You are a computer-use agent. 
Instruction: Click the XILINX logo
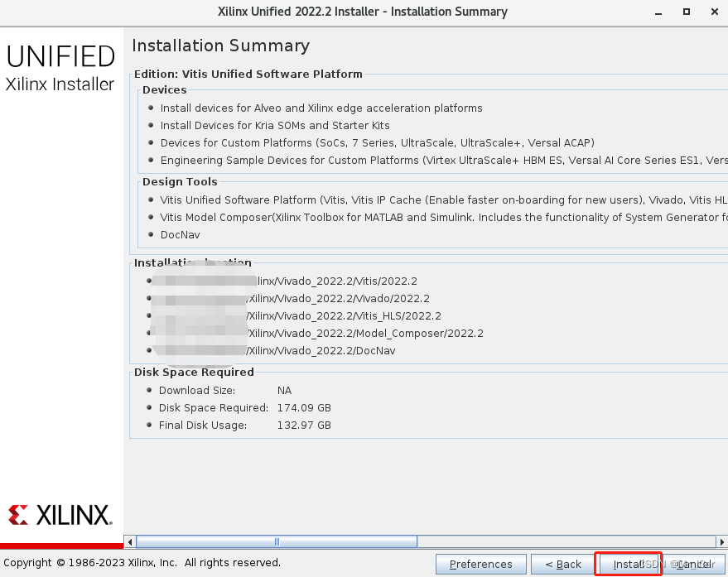[x=60, y=515]
